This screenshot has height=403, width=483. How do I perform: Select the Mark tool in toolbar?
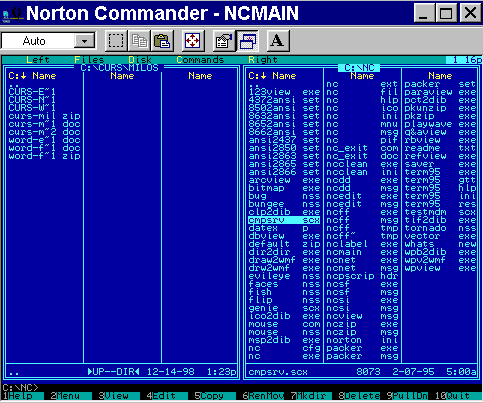116,41
